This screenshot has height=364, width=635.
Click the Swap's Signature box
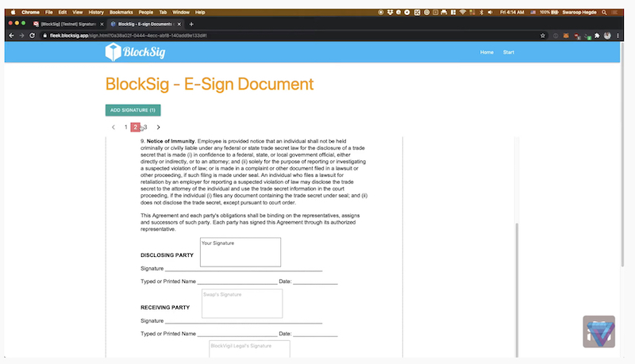pos(242,303)
